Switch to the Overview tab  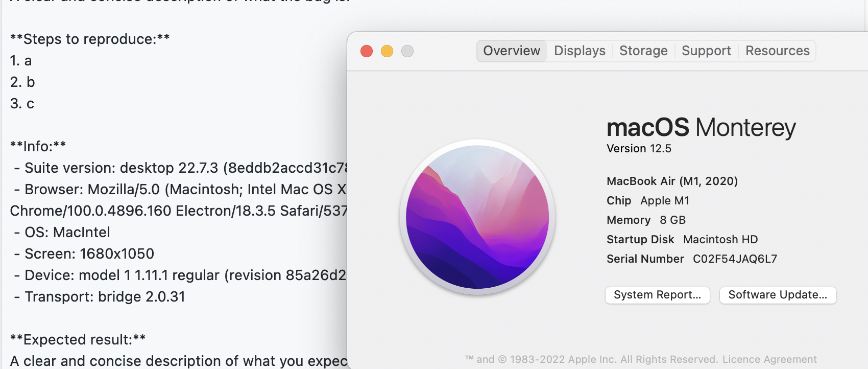512,51
